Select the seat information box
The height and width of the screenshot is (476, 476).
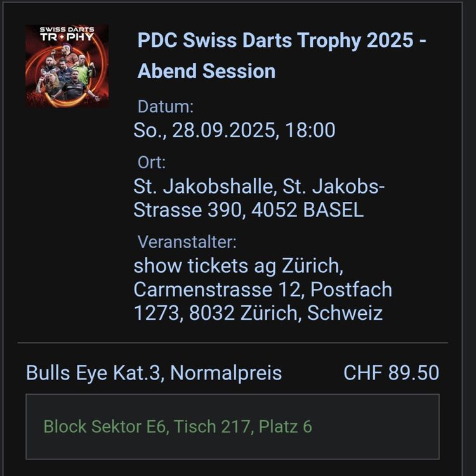(232, 426)
